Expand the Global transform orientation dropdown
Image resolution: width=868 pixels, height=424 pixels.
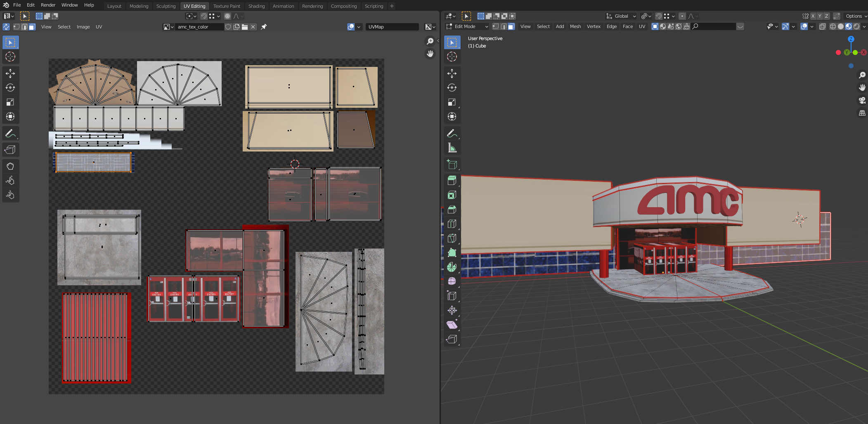(621, 16)
